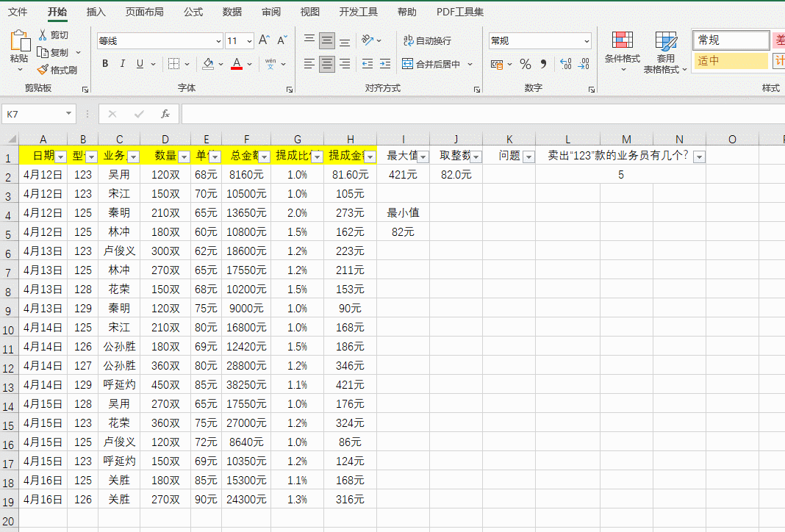Image resolution: width=785 pixels, height=532 pixels.
Task: Toggle Wrap Text (自动换行)
Action: point(427,40)
